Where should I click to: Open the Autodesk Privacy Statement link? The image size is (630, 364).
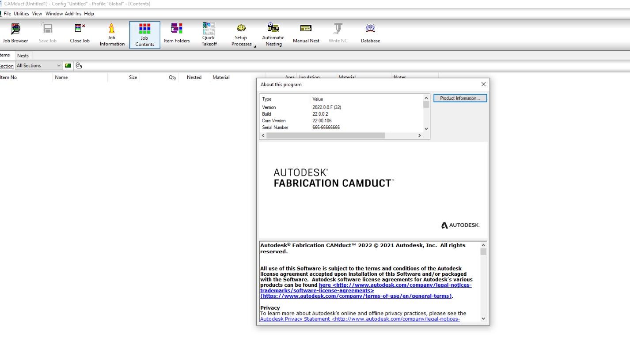(x=360, y=319)
